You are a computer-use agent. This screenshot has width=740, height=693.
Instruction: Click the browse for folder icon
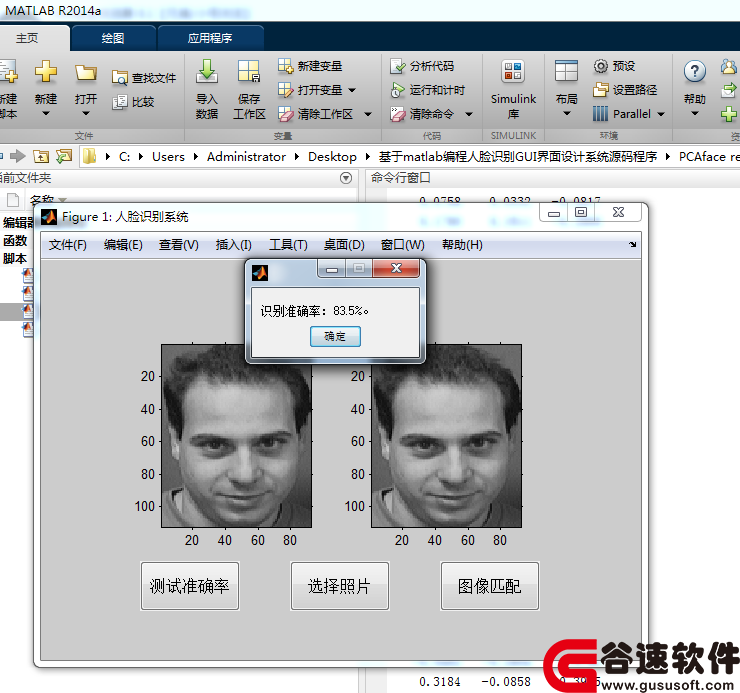click(x=64, y=156)
